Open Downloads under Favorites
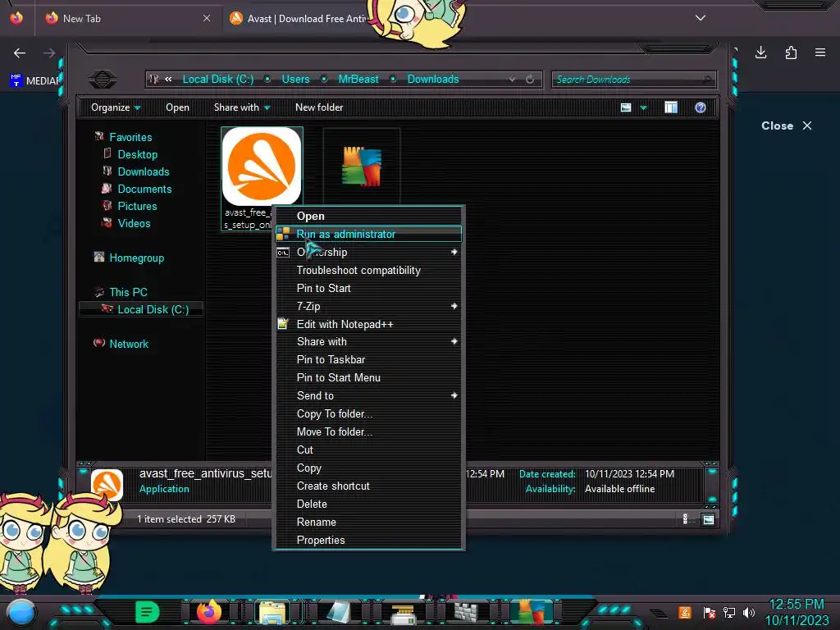Screen dimensions: 840x630 [x=143, y=172]
